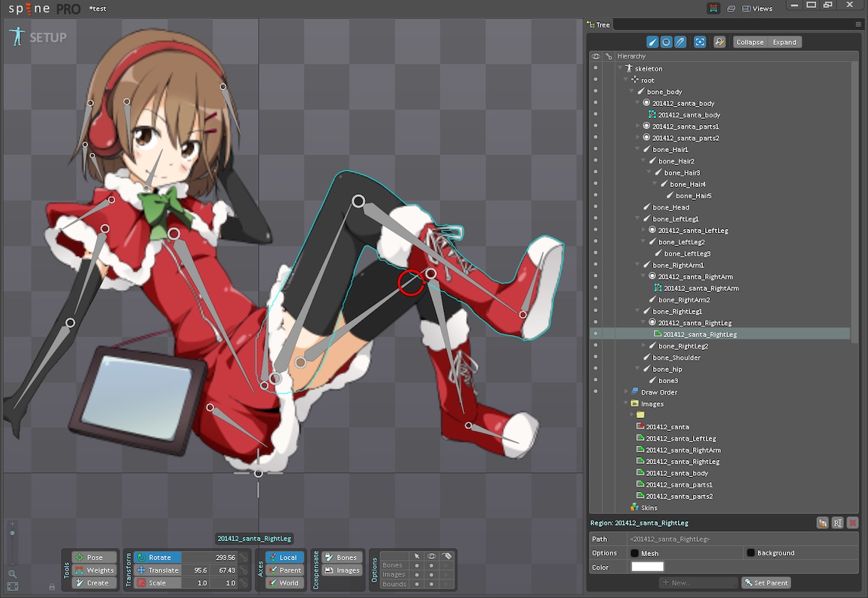Enable the Background option checkbox

point(751,552)
